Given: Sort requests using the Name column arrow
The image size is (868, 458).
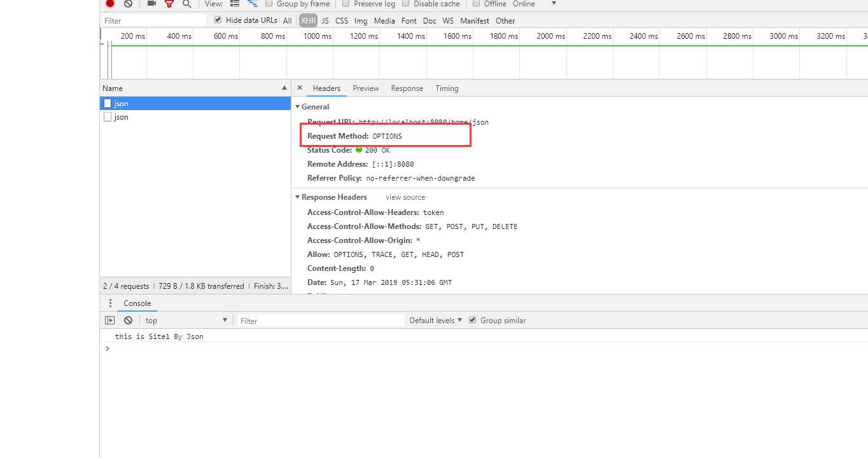Looking at the screenshot, I should pos(284,88).
